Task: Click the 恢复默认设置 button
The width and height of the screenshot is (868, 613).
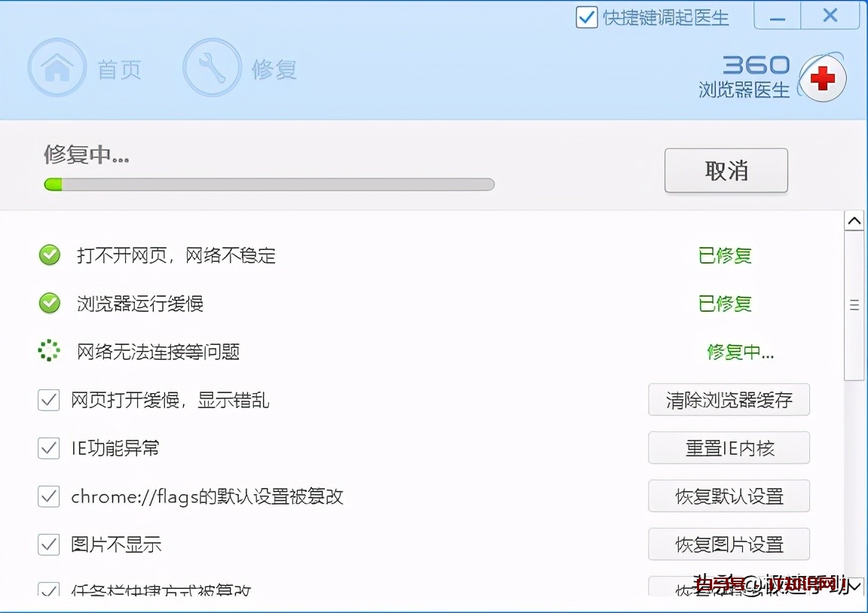Action: click(729, 496)
